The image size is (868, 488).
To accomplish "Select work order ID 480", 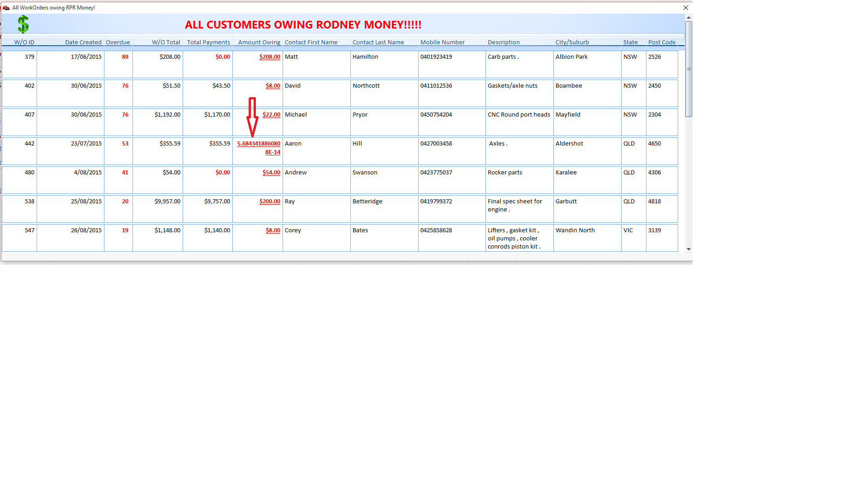I will point(29,173).
